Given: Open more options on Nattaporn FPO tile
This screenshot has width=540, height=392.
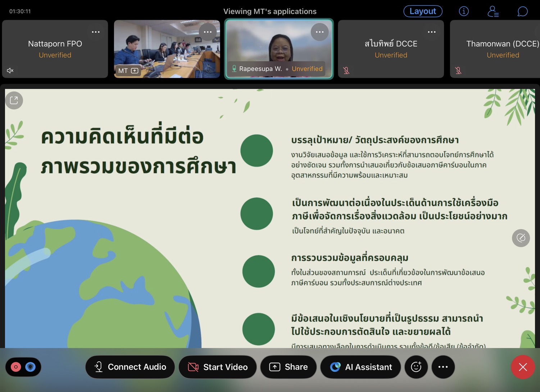Looking at the screenshot, I should point(96,32).
